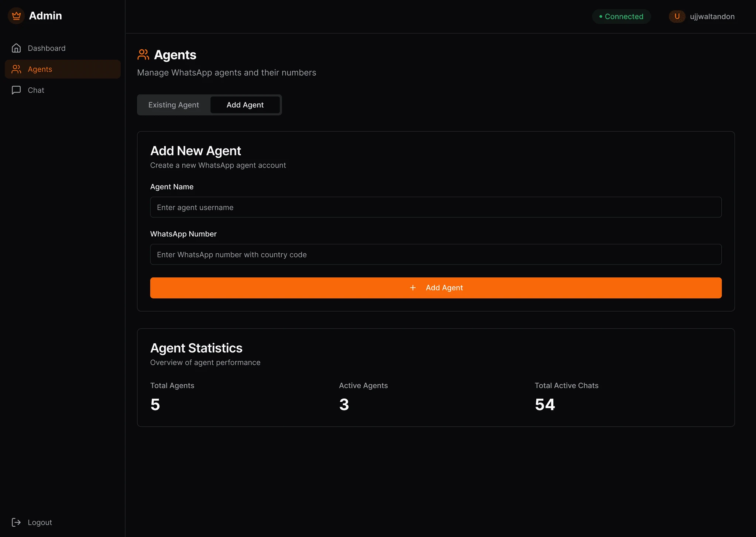Click the Agents people icon in sidebar

16,69
